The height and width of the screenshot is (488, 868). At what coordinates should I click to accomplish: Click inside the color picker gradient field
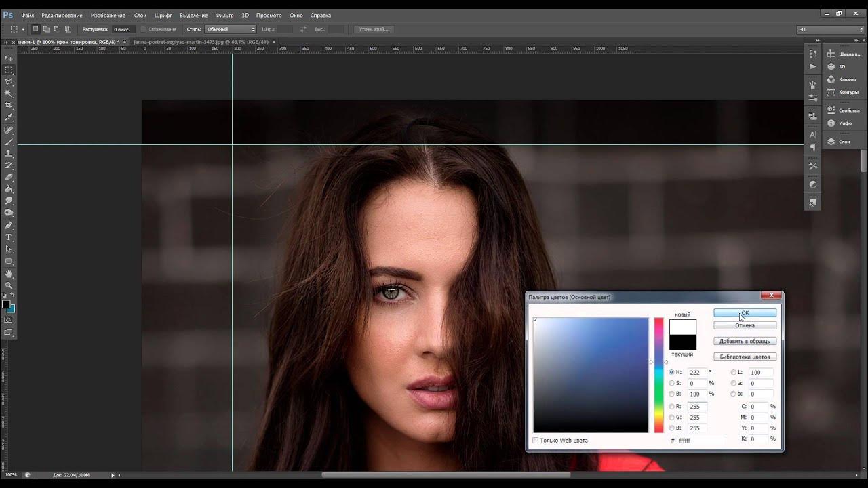click(x=591, y=375)
